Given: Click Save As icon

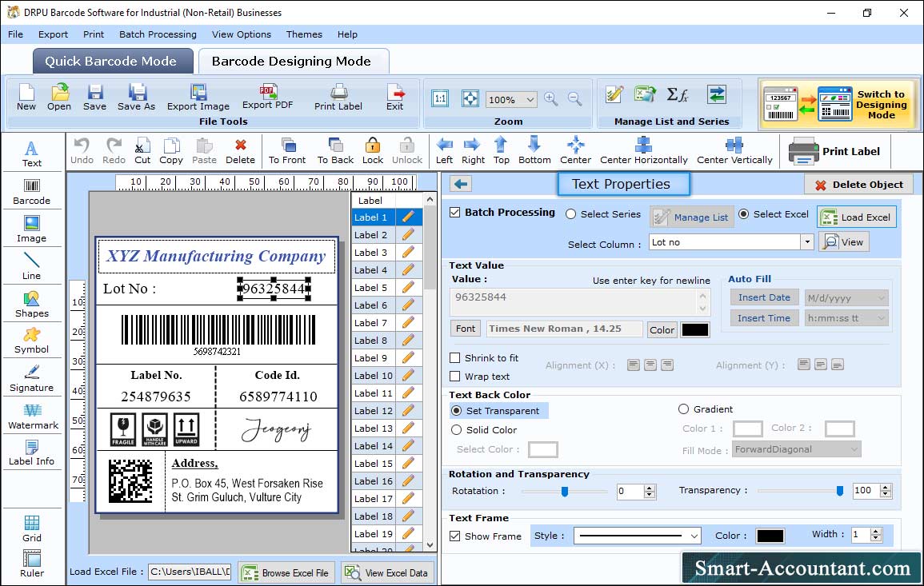Looking at the screenshot, I should (x=136, y=98).
